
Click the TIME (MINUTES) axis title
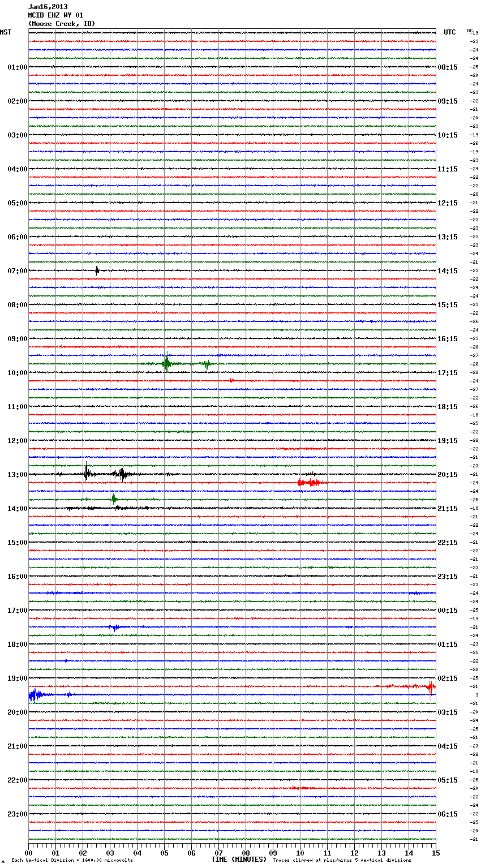coord(239,860)
